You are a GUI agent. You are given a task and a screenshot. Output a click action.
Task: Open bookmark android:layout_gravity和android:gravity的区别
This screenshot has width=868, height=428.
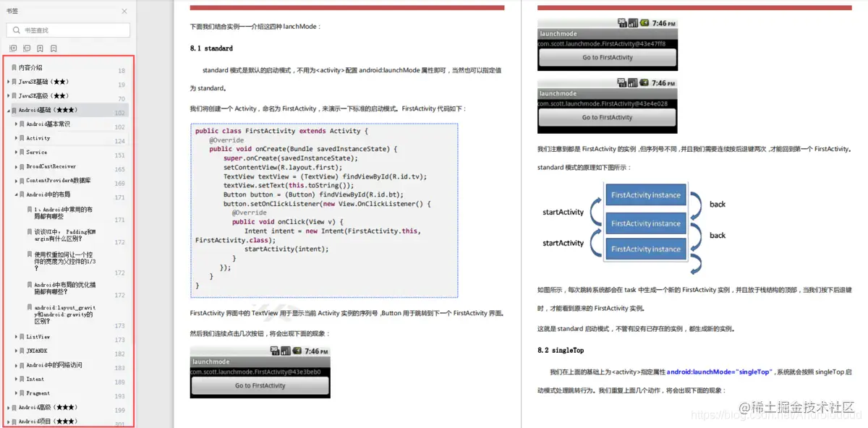point(65,314)
